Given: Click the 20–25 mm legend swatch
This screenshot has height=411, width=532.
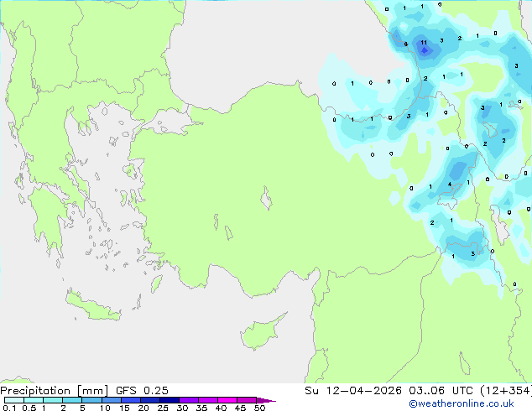Looking at the screenshot, I should [x=149, y=400].
